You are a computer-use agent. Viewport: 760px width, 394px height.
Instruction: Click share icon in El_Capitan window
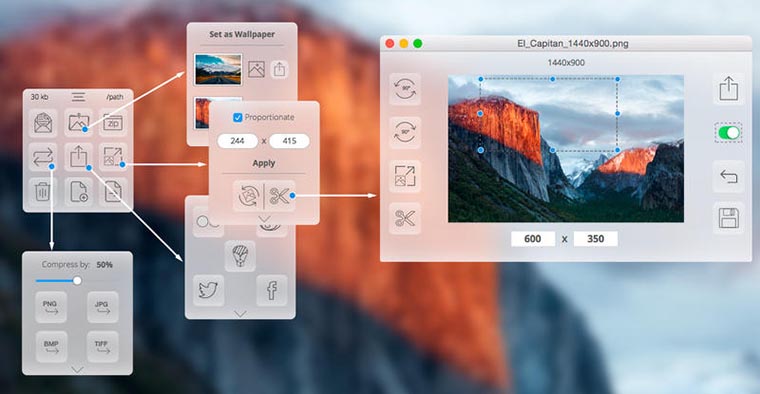[728, 89]
